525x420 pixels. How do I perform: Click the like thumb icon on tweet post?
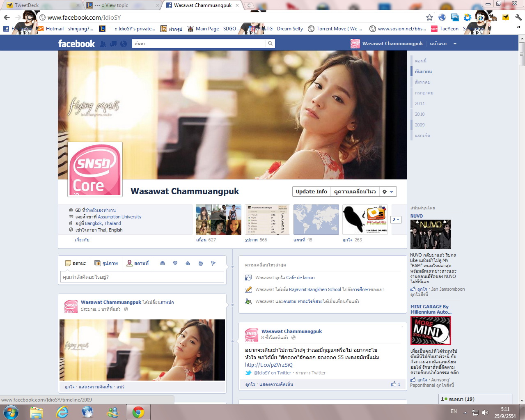[393, 384]
